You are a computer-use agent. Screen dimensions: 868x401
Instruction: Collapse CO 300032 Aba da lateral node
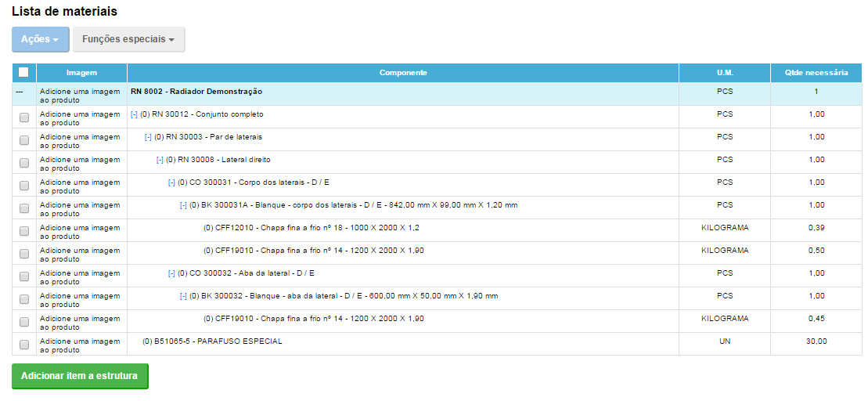(171, 273)
